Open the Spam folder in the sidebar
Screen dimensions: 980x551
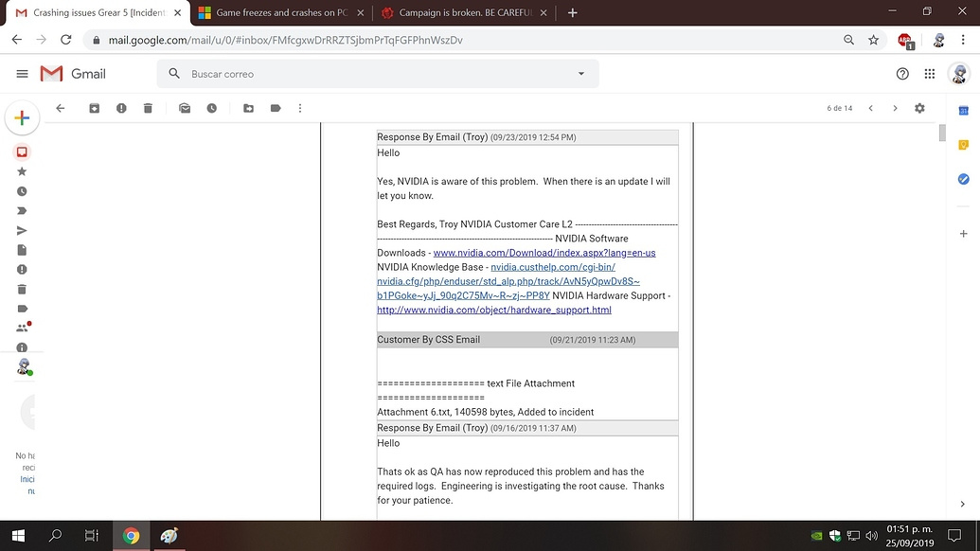pos(22,269)
